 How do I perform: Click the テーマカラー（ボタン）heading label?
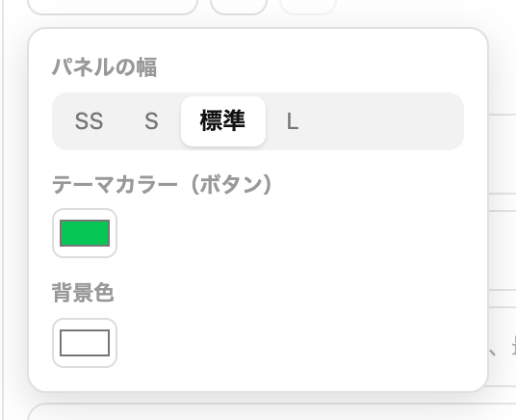[162, 184]
